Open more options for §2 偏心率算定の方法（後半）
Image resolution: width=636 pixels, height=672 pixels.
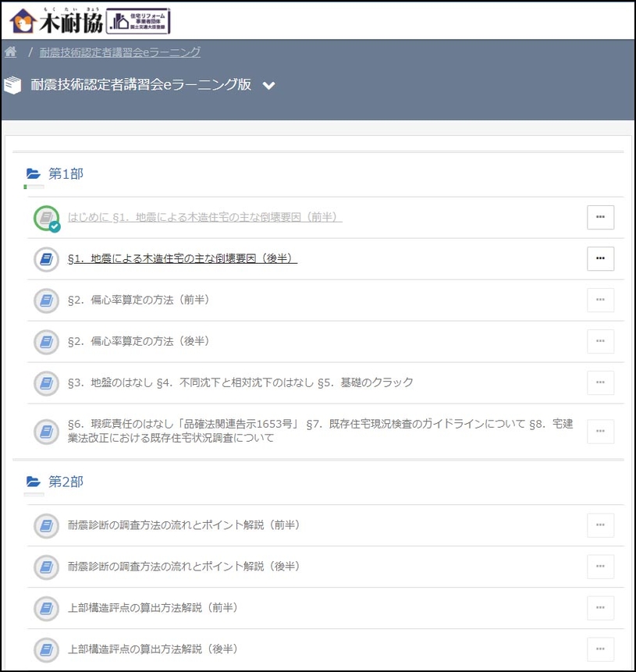click(600, 341)
